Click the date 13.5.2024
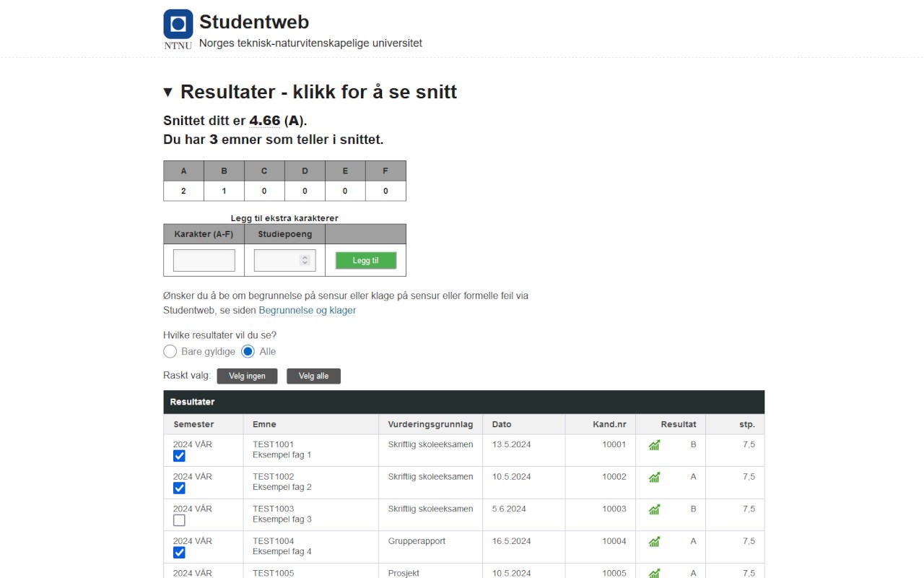Image resolution: width=924 pixels, height=578 pixels. click(x=511, y=444)
